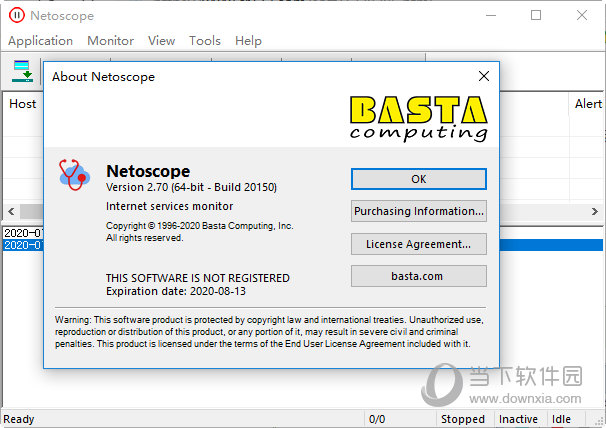Image resolution: width=606 pixels, height=428 pixels.
Task: Open Purchasing Information
Action: point(419,211)
